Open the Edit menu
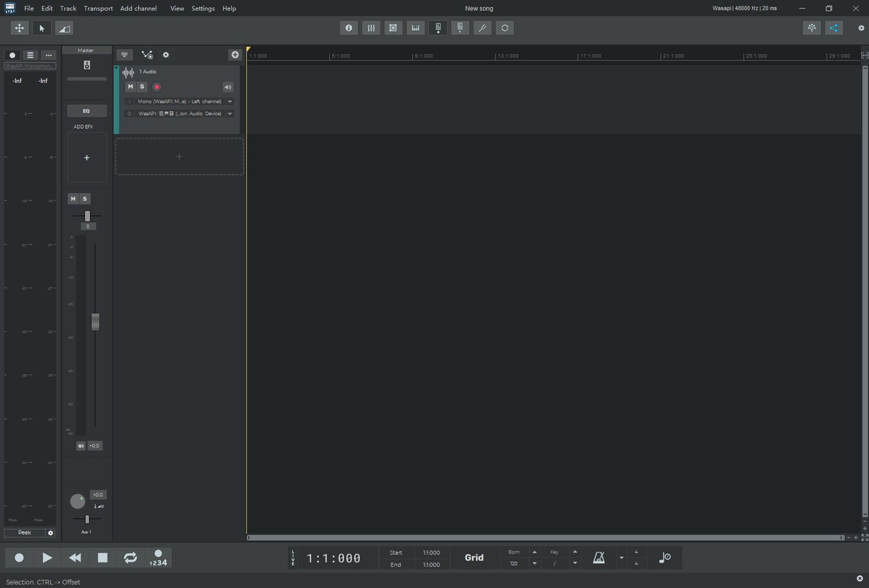Screen dimensions: 869x588 click(47, 8)
